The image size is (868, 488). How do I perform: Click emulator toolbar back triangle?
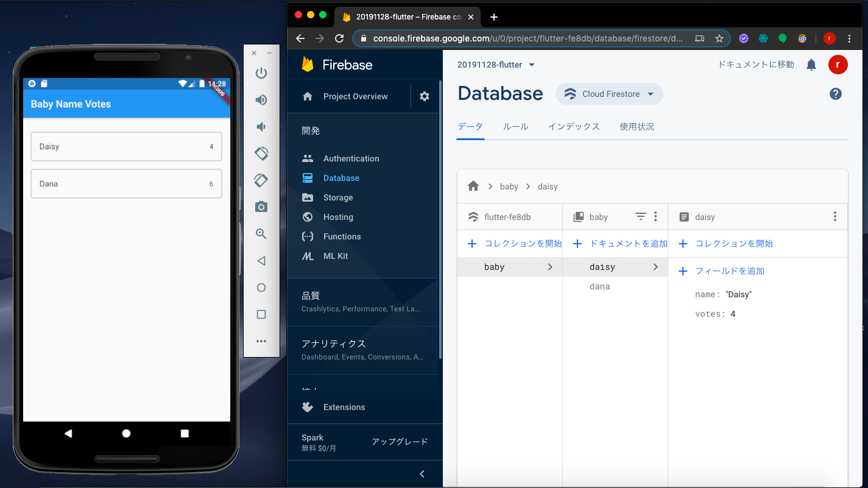[x=261, y=261]
